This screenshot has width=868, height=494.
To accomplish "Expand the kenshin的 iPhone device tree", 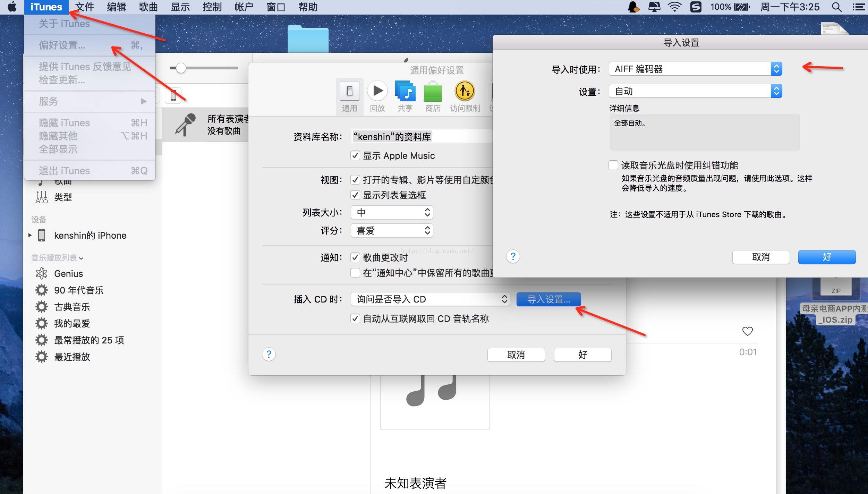I will click(30, 235).
